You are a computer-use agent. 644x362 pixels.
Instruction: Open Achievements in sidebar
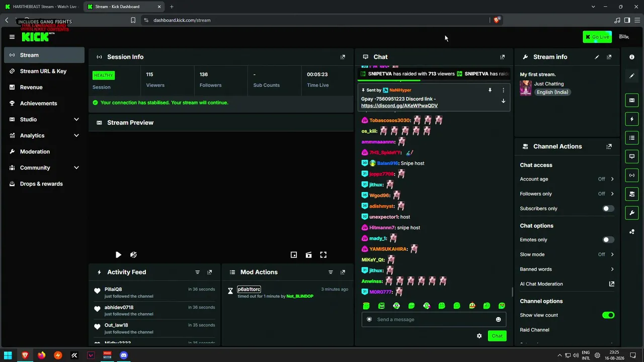[44, 103]
